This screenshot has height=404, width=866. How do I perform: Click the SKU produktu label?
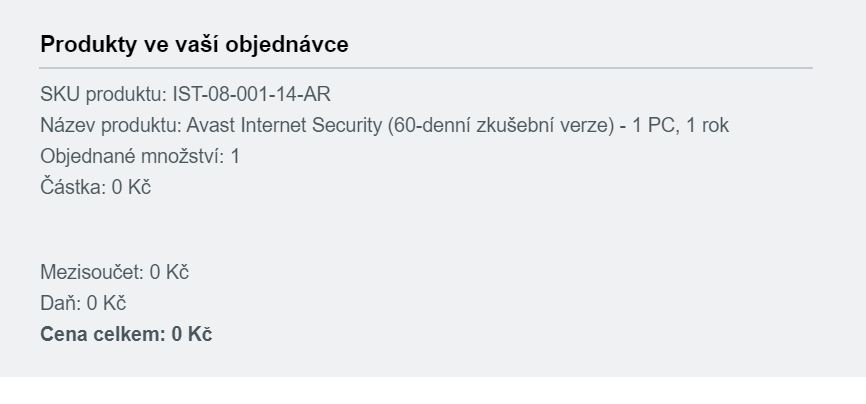[103, 95]
